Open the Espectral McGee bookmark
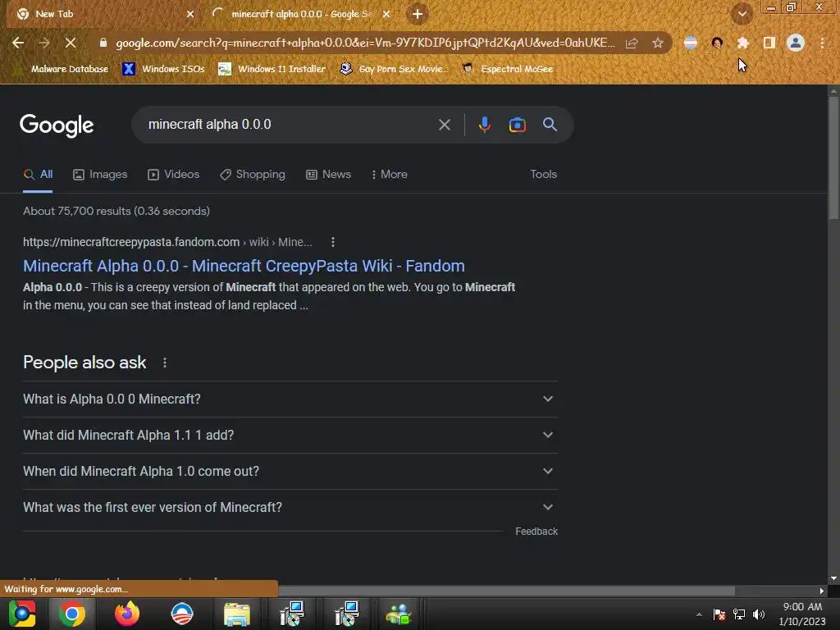 coord(507,69)
